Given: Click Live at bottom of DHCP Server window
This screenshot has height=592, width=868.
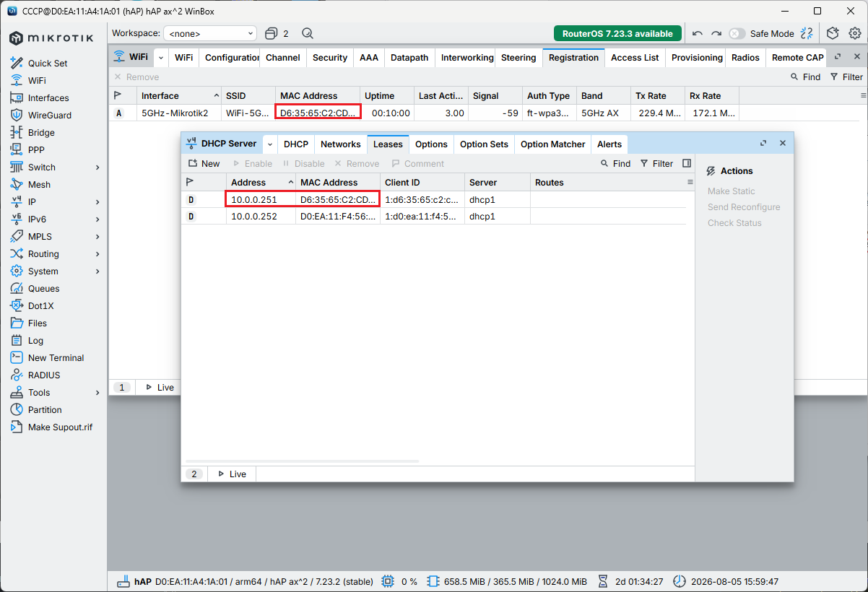Looking at the screenshot, I should (232, 474).
